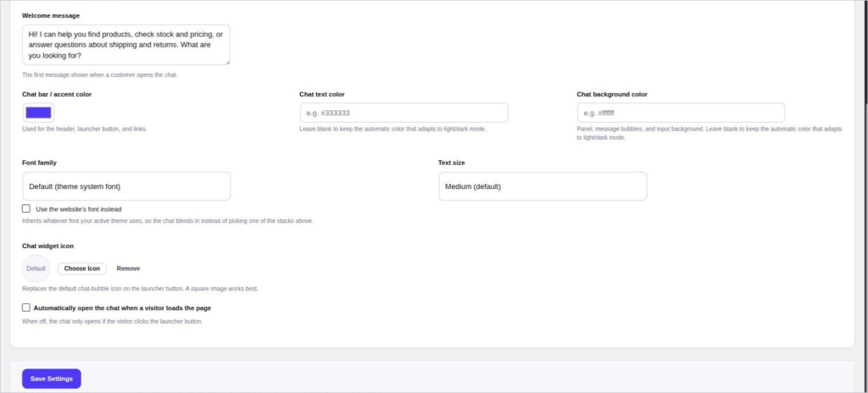This screenshot has width=868, height=393.
Task: Click the "Automatically open the chat" label text
Action: (122, 307)
